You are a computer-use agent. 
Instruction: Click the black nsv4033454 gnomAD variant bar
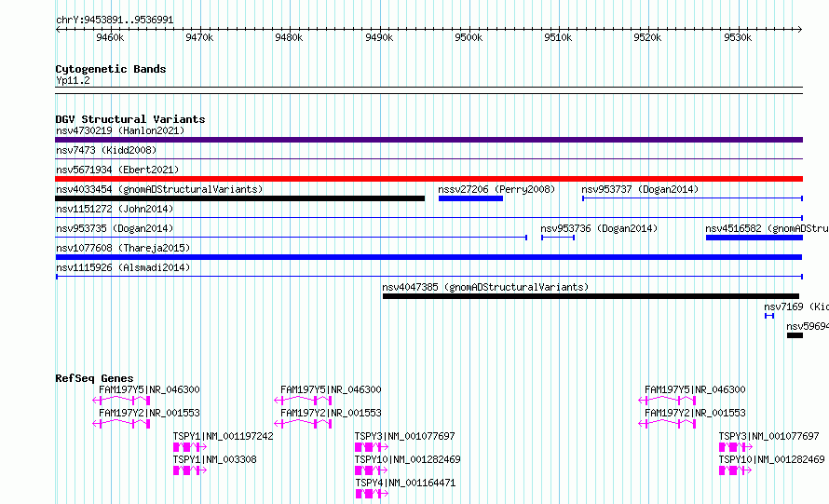click(240, 198)
